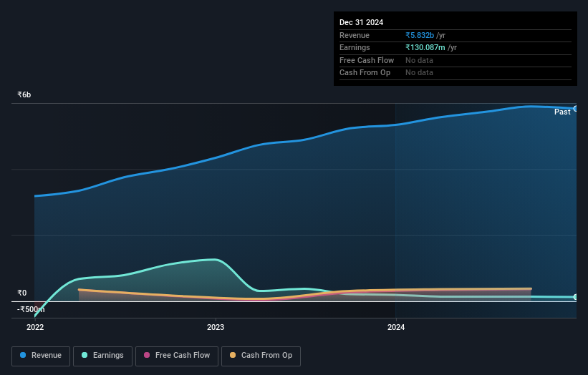The image size is (588, 375).
Task: Click the Free Cash Flow label in tooltip
Action: click(367, 60)
